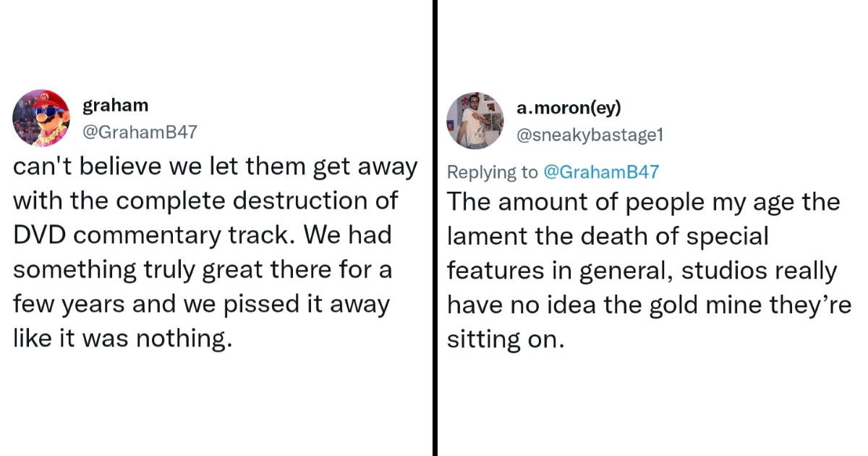The height and width of the screenshot is (456, 868).
Task: Click the line "like it was nothing."
Action: (123, 338)
